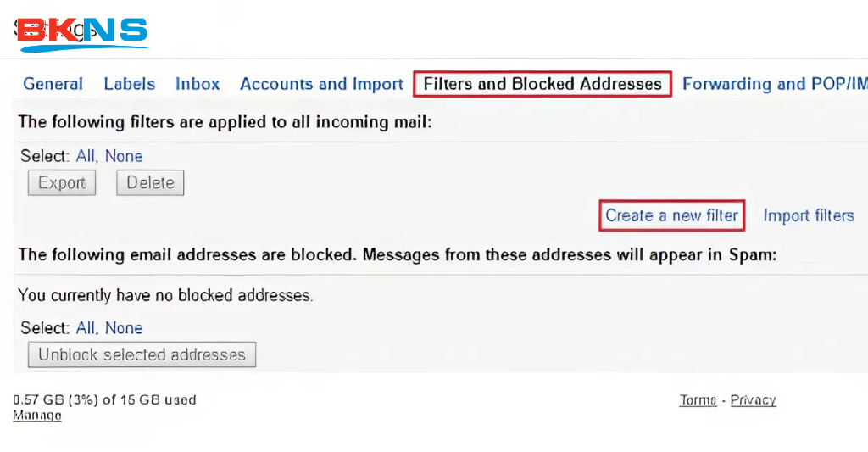Click the Manage storage link
The image size is (868, 452).
click(37, 416)
